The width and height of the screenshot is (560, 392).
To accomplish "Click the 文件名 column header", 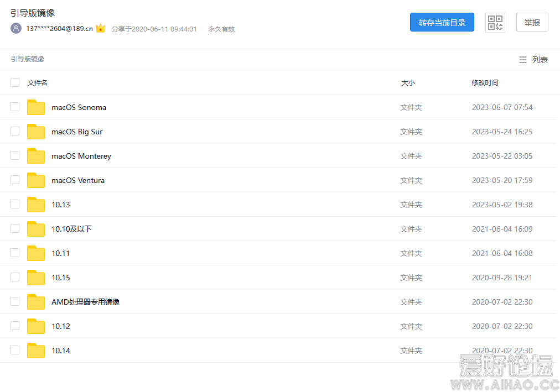I will coord(37,82).
